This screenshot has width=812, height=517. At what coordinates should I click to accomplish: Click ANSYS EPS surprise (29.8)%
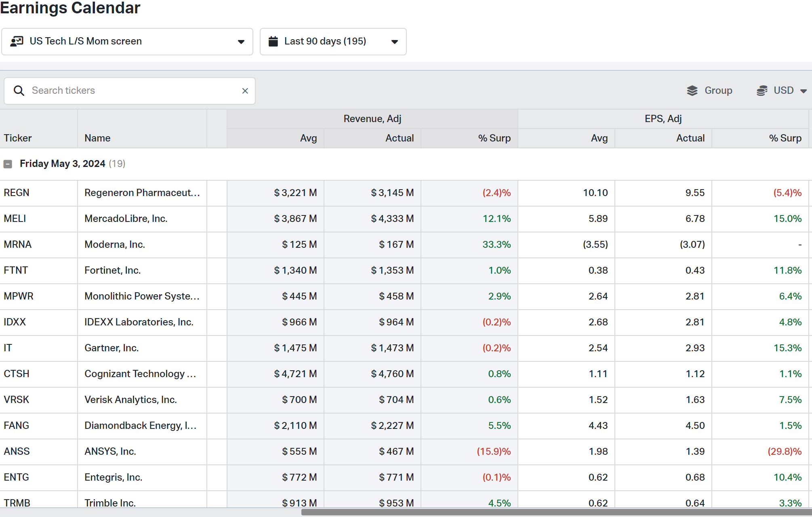click(785, 452)
